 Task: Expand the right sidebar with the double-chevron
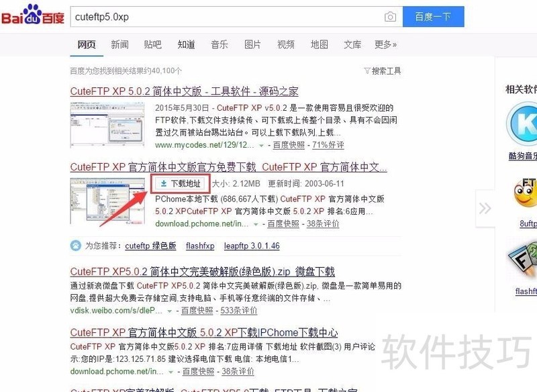click(x=485, y=209)
